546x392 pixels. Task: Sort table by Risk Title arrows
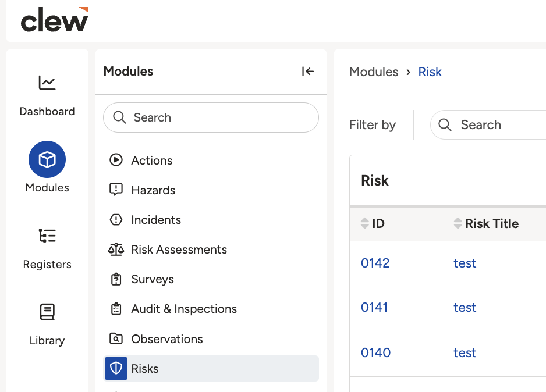pyautogui.click(x=458, y=223)
